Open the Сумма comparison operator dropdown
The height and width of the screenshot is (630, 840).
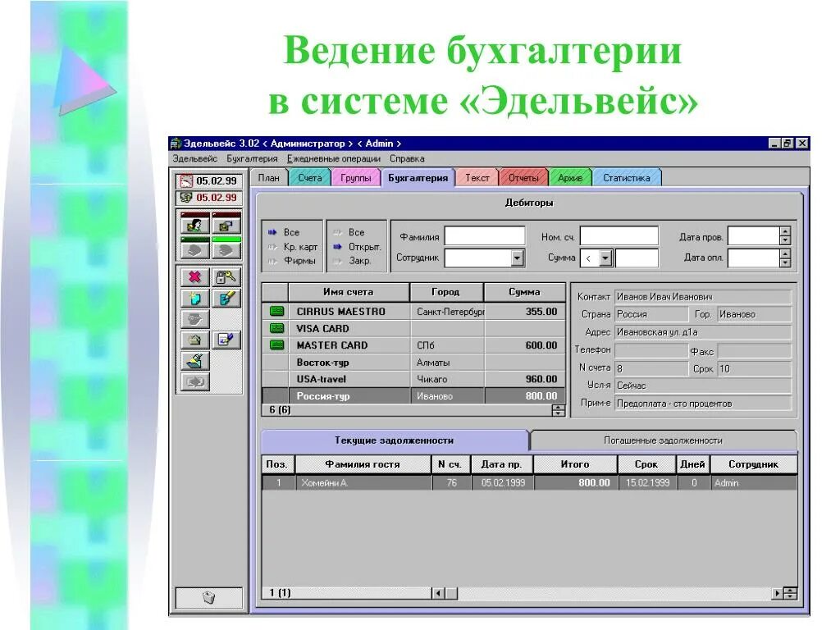point(605,258)
